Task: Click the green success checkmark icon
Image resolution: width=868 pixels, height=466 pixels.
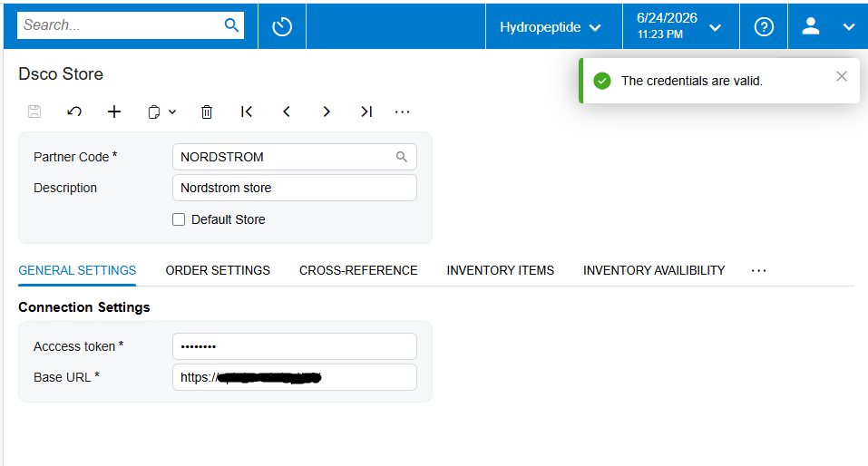Action: coord(601,81)
